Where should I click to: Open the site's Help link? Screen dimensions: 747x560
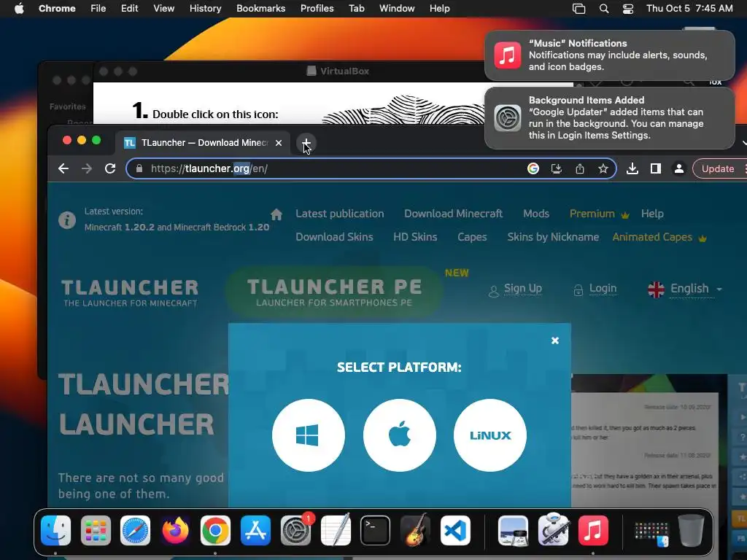pos(652,214)
